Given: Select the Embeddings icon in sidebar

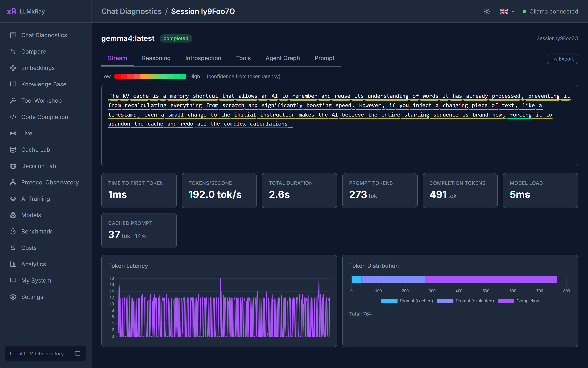Looking at the screenshot, I should click(13, 68).
